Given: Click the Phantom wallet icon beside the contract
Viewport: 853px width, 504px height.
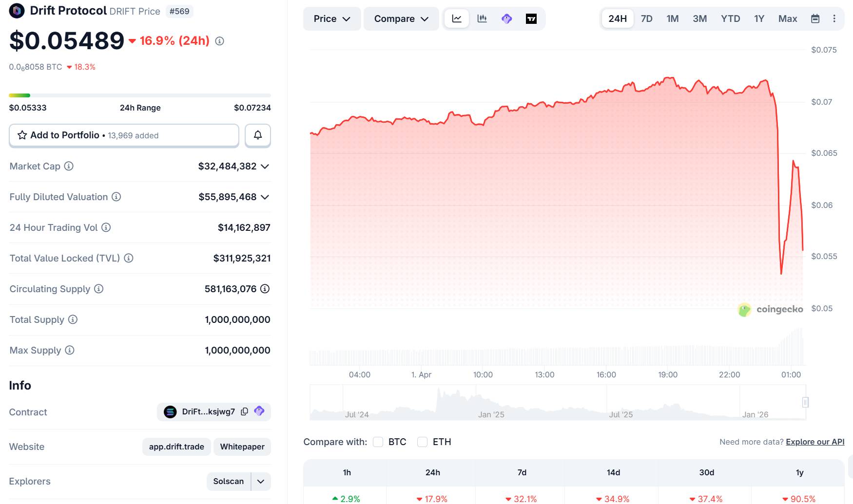Looking at the screenshot, I should coord(259,411).
